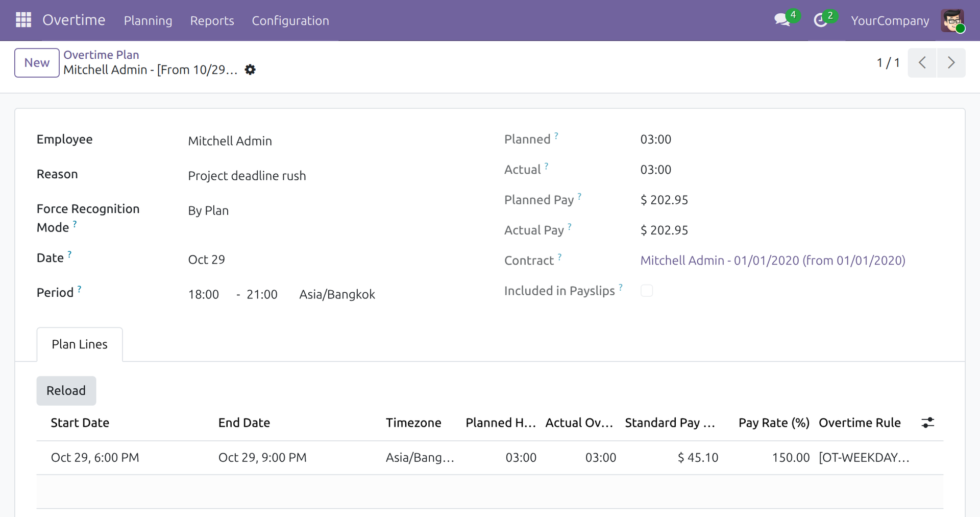The image size is (980, 517).
Task: Open the Planning menu
Action: pos(148,20)
